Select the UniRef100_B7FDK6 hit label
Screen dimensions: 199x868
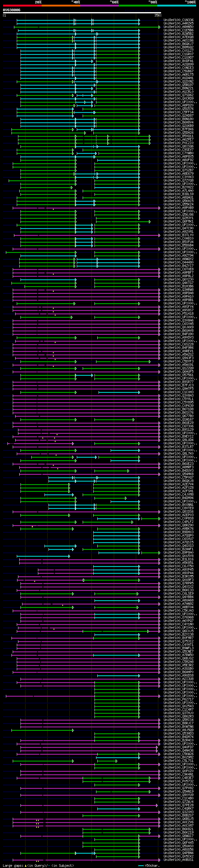pyautogui.click(x=178, y=129)
